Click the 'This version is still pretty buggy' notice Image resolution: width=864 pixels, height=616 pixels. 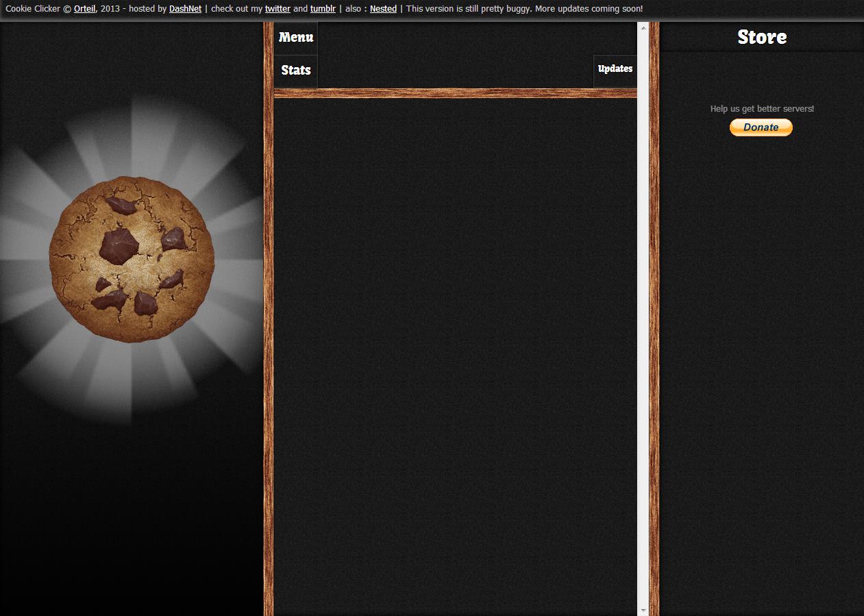tap(524, 9)
